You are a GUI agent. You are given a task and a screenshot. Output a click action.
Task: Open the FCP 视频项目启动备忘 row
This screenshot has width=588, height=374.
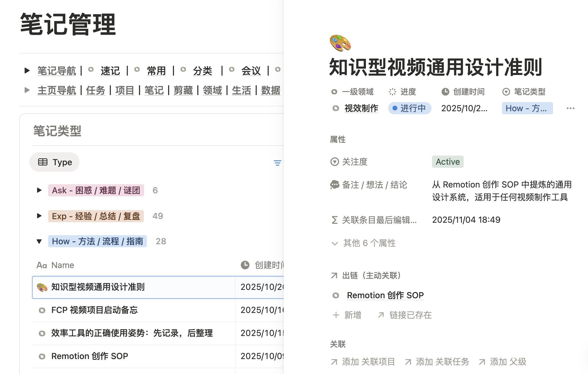(94, 310)
